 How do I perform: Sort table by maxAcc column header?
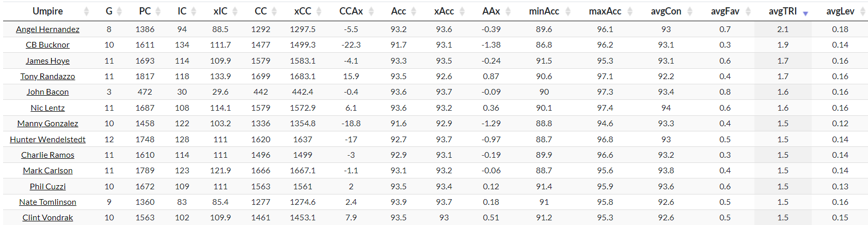pyautogui.click(x=605, y=11)
